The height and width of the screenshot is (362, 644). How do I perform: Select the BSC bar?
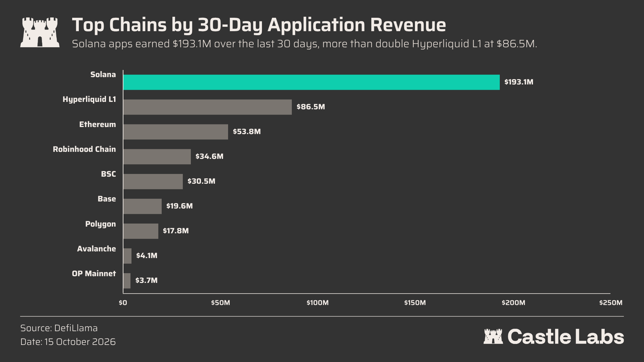coord(153,181)
